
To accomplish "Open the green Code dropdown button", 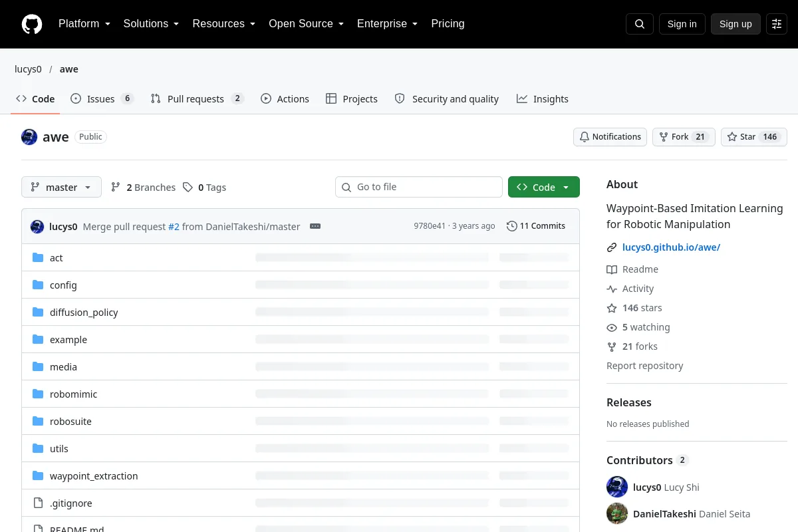I will pyautogui.click(x=544, y=188).
